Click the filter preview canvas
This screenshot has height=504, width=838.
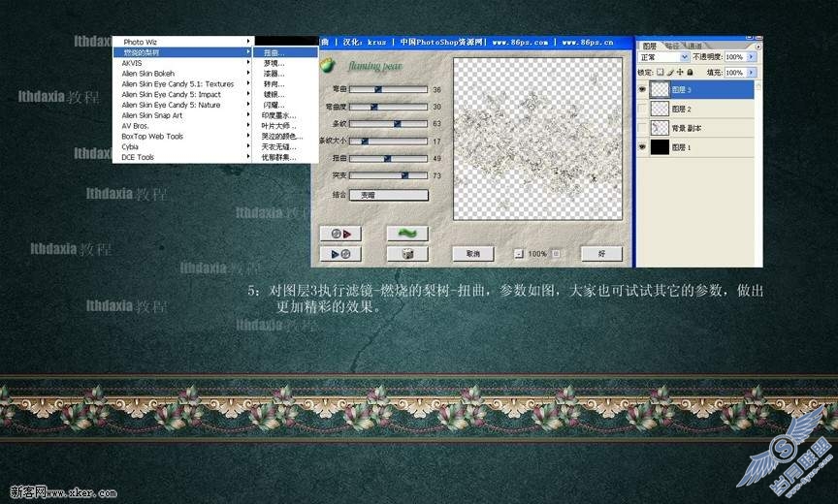(x=537, y=139)
